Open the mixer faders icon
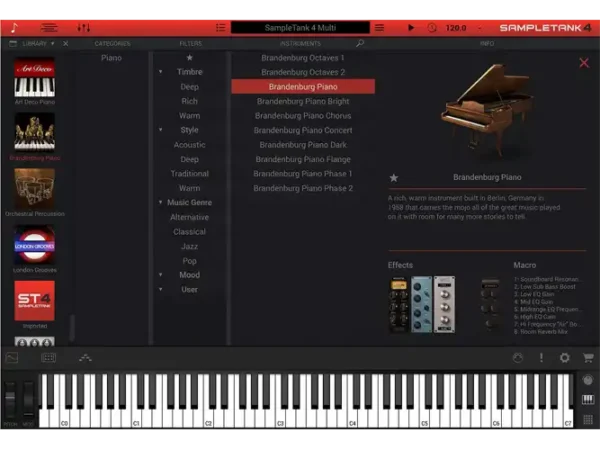This screenshot has width=600, height=450. (83, 28)
